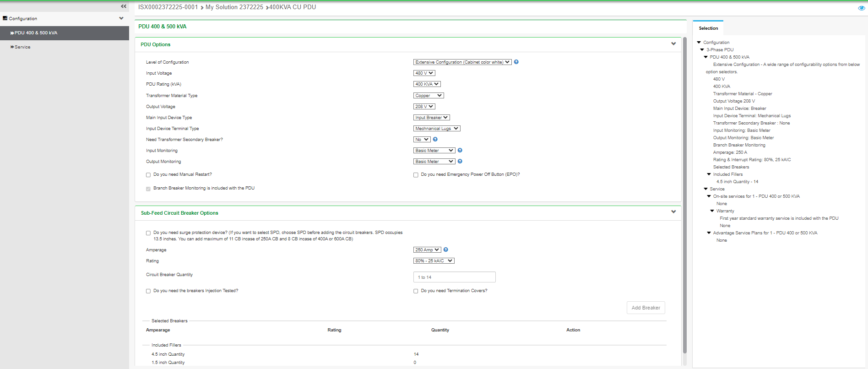The image size is (868, 369).
Task: Click help icon beside Transformer Secondary Breaker dropdown
Action: (x=435, y=139)
